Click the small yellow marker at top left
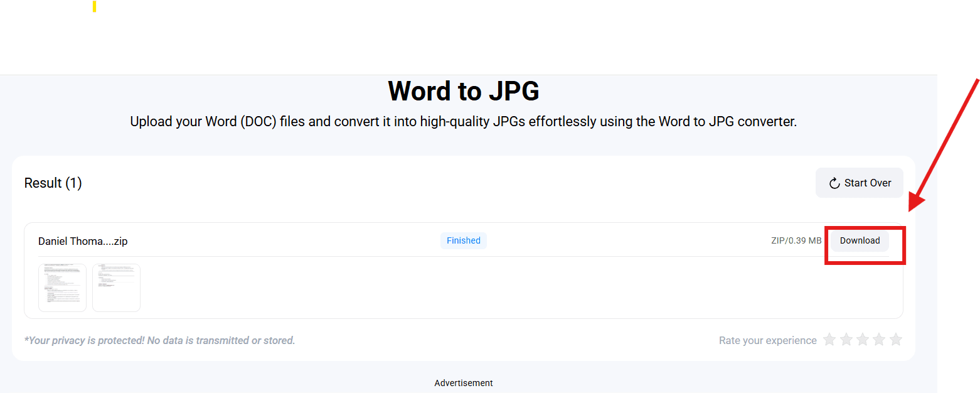The image size is (980, 393). point(94,6)
